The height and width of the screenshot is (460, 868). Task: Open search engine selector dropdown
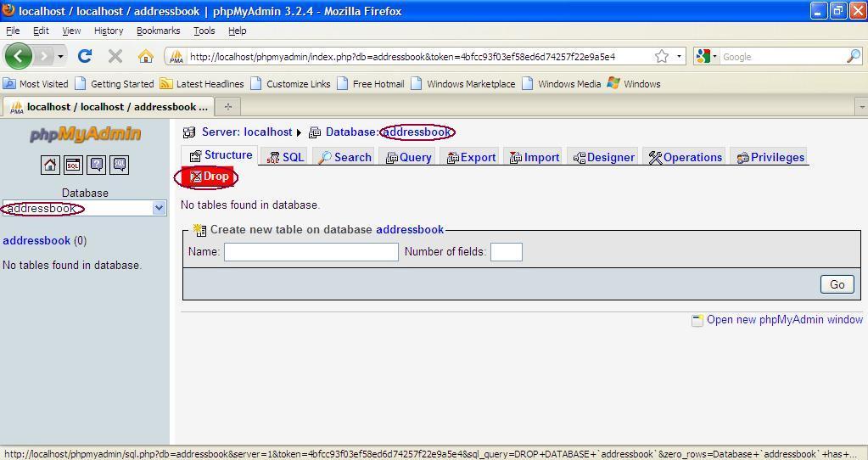tap(707, 56)
